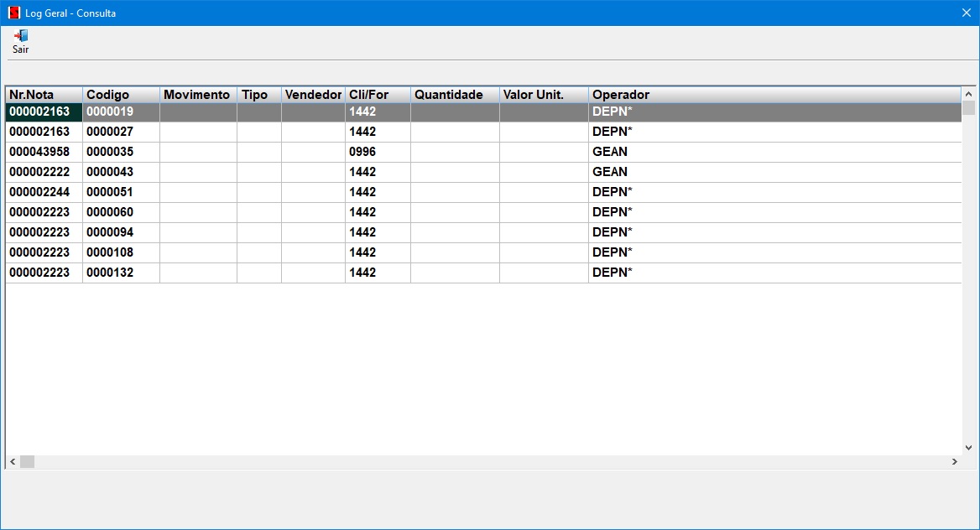Click the Cli/For column header
This screenshot has width=980, height=530.
click(x=378, y=95)
